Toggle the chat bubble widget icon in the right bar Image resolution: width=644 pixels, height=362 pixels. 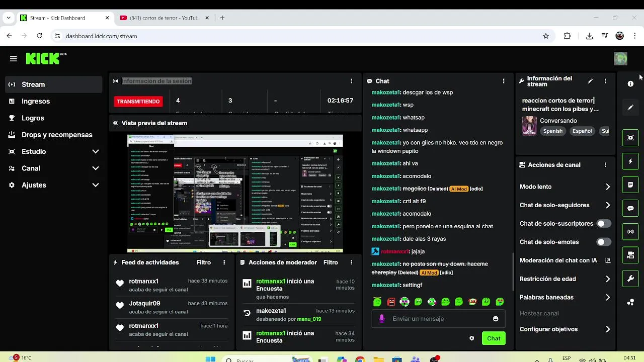630,208
